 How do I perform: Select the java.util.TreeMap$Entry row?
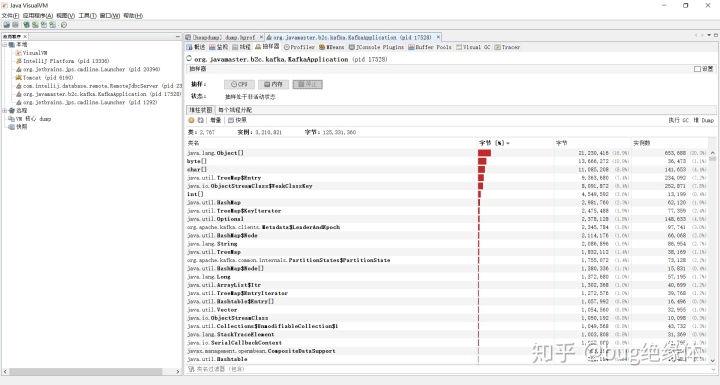[x=448, y=178]
